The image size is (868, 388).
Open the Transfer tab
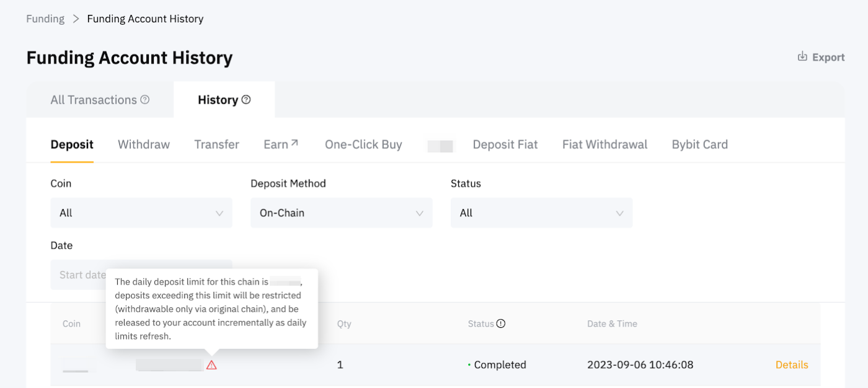216,144
